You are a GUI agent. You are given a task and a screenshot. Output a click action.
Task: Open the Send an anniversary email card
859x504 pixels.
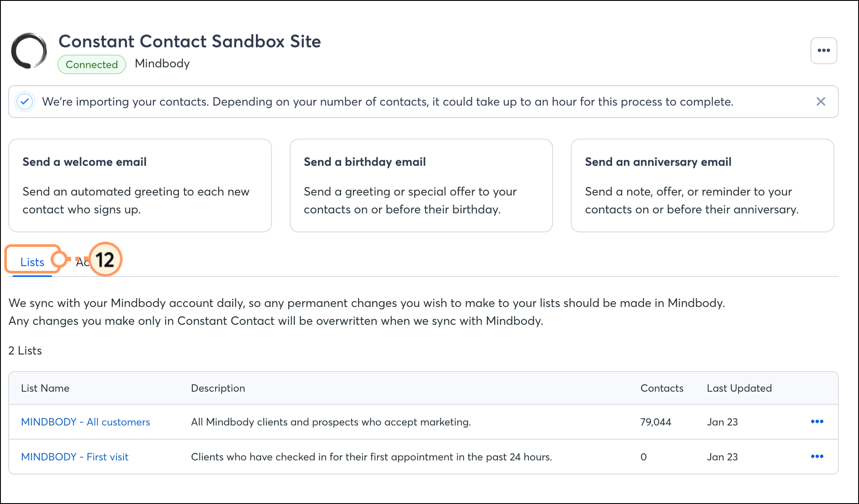point(702,186)
